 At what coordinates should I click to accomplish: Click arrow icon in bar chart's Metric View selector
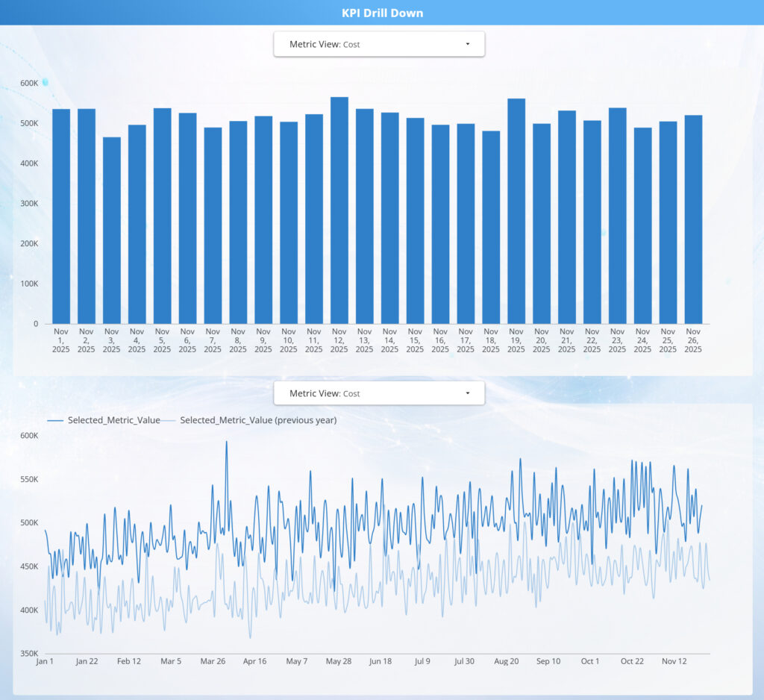[x=468, y=44]
